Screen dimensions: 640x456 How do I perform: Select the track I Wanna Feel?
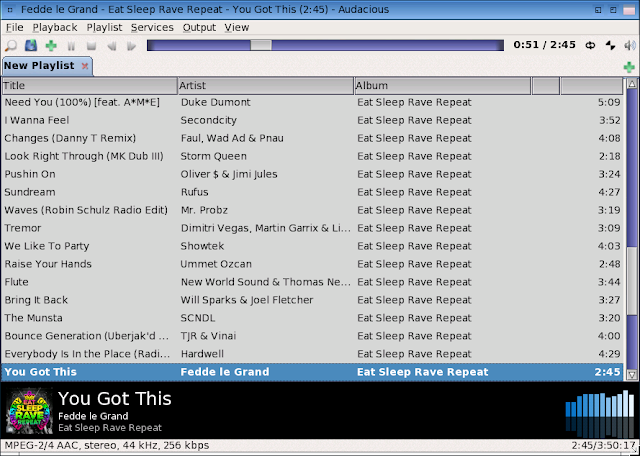pyautogui.click(x=312, y=120)
